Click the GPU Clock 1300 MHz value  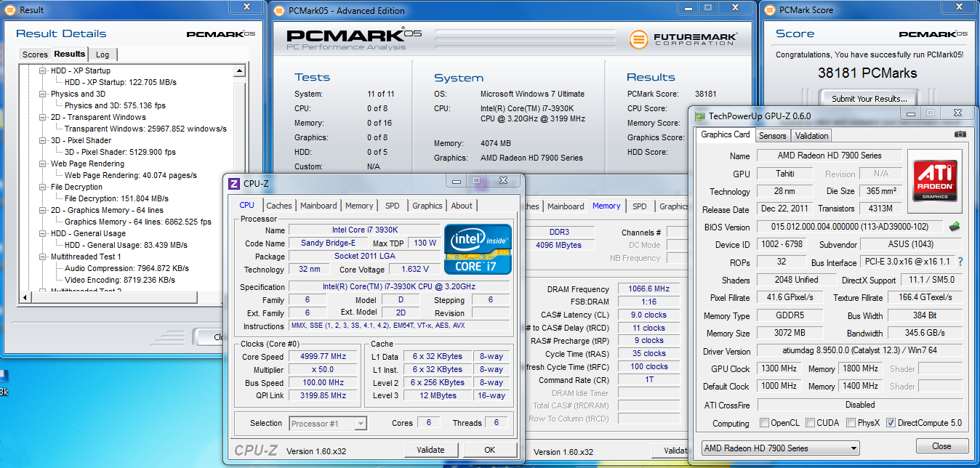779,369
